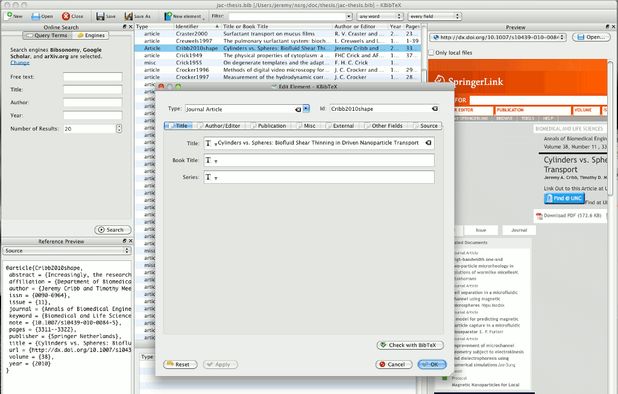Switch to the Author/Editor tab
Viewport: 618px width, 394px height.
click(x=219, y=126)
